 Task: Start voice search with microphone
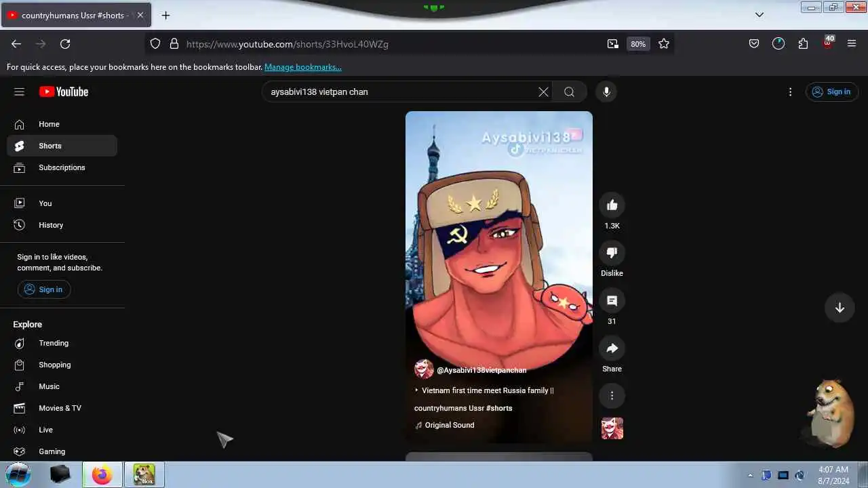point(606,91)
